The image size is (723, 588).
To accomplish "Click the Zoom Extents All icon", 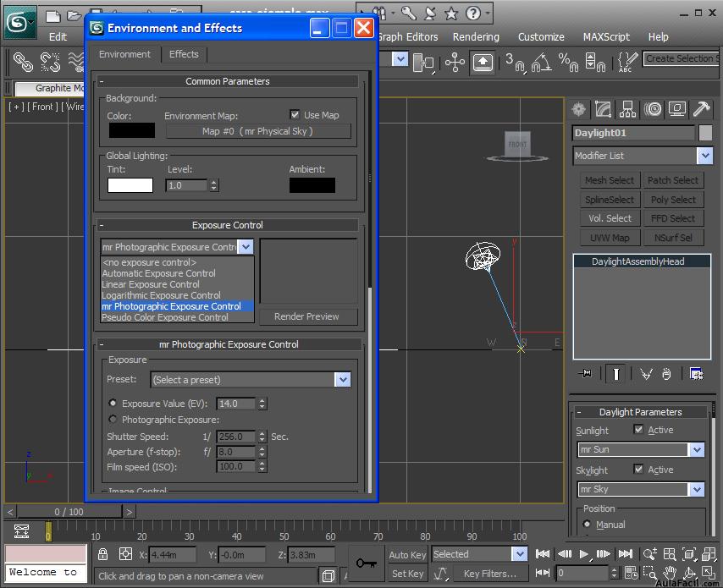I will click(x=709, y=553).
